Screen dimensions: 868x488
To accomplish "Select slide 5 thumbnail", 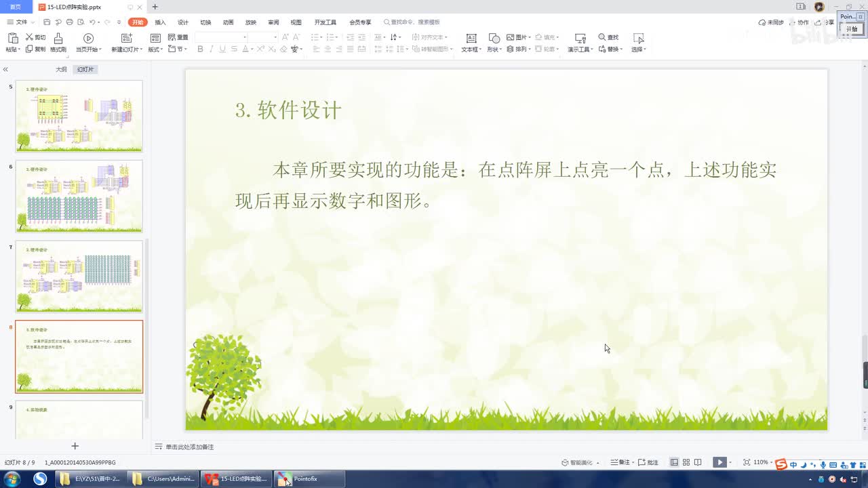I will 79,116.
